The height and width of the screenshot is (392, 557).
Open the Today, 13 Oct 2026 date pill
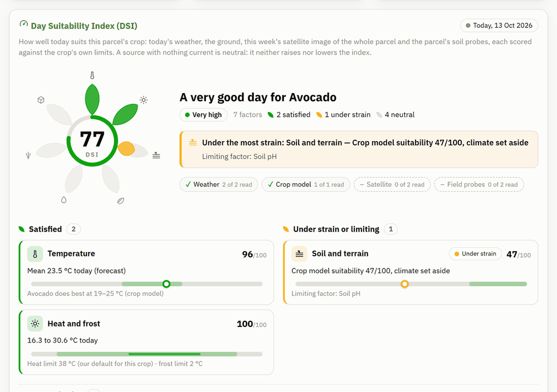pos(499,26)
